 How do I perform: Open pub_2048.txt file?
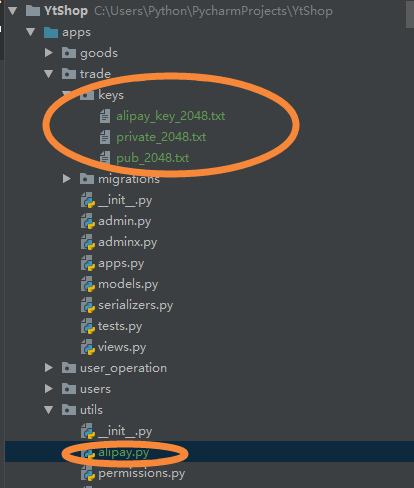click(x=153, y=158)
